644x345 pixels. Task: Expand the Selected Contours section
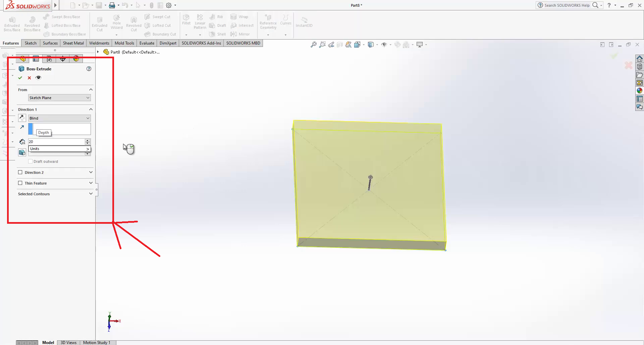(x=91, y=194)
